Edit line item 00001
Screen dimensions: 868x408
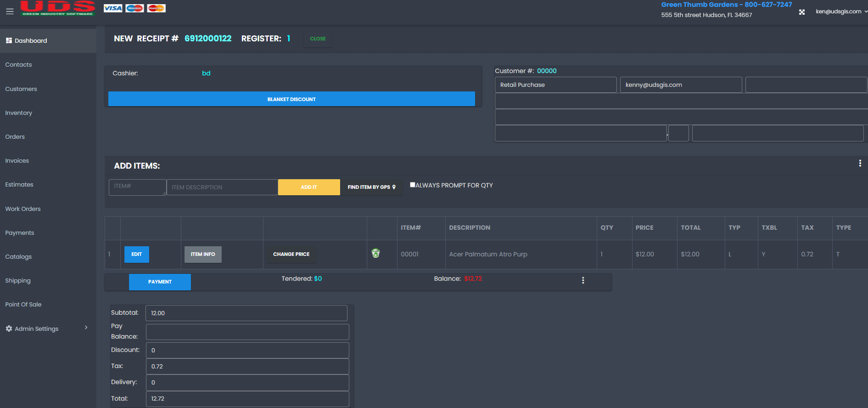tap(137, 254)
